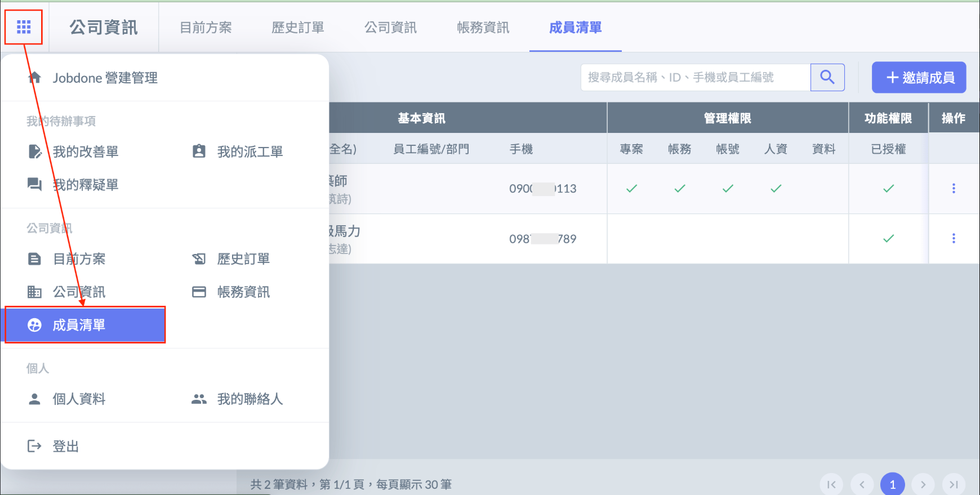The image size is (980, 495).
Task: Open 我的聯絡人 from the menu
Action: click(250, 399)
